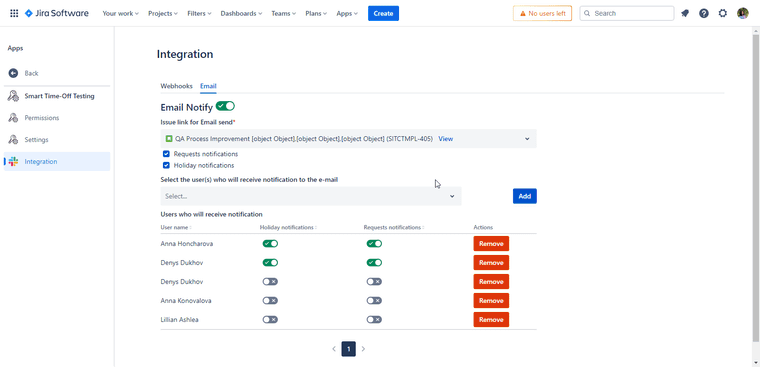Viewport: 760px width, 367px height.
Task: Enable Holiday notifications toggle for Anna Konovalova
Action: tap(270, 301)
